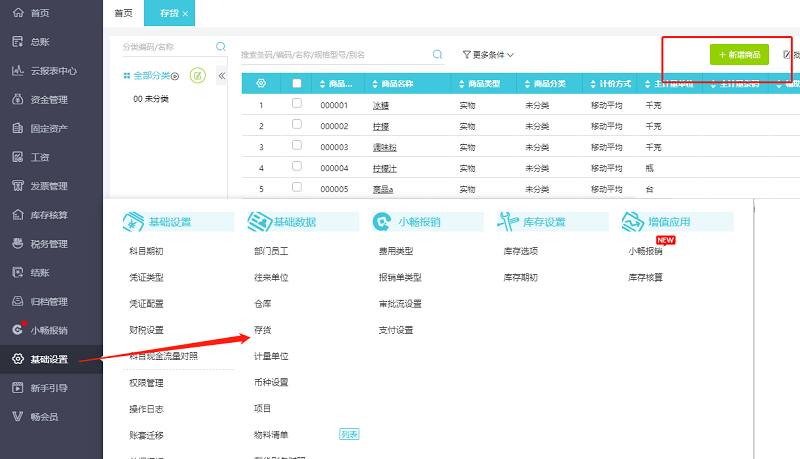Check the box for product 000002

pos(296,124)
